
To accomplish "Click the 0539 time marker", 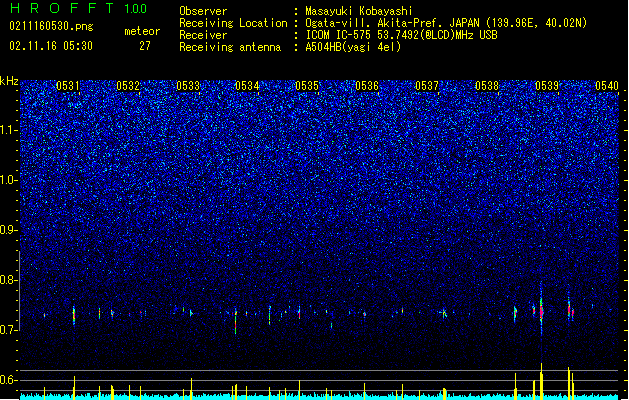I will pyautogui.click(x=547, y=85).
